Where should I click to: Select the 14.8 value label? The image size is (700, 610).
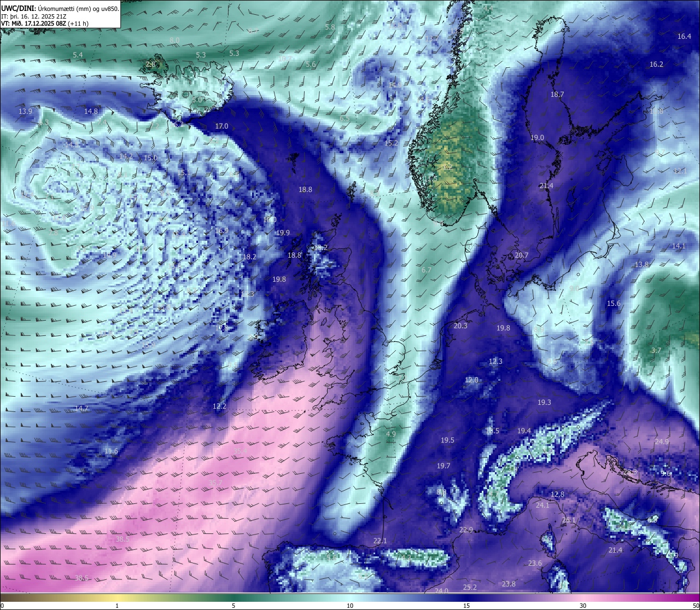click(91, 111)
